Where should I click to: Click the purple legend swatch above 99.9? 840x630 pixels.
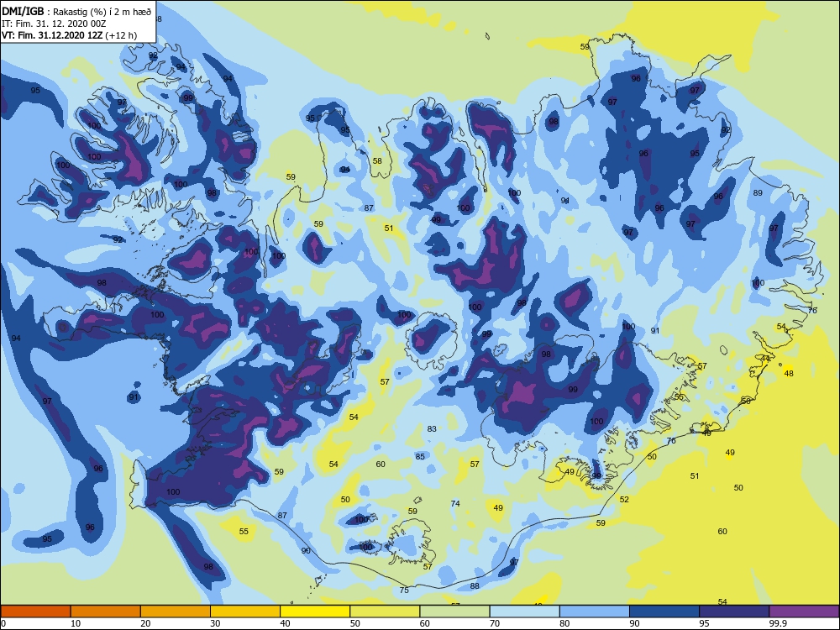point(804,612)
